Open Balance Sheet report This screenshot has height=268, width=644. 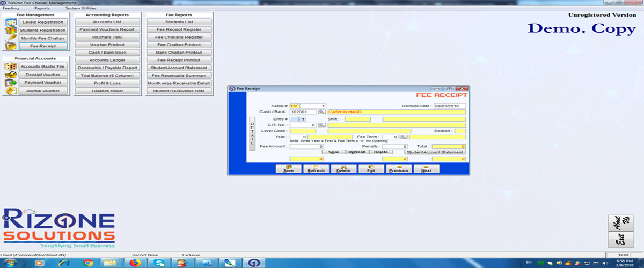(x=107, y=91)
